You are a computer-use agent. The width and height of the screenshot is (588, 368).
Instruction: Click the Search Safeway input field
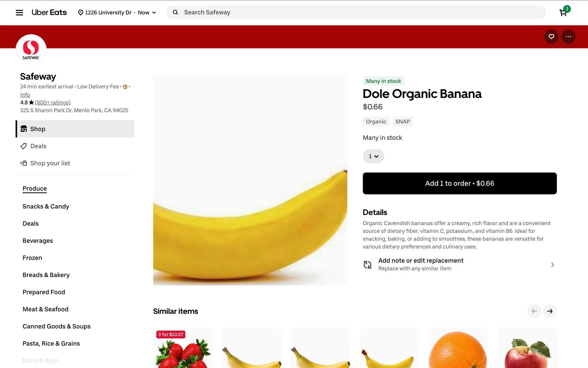pyautogui.click(x=356, y=12)
